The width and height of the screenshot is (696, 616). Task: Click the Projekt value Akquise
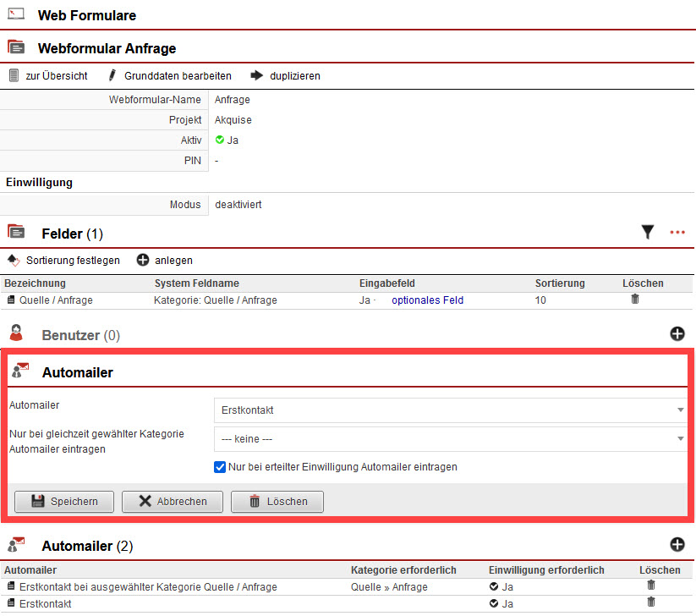233,120
